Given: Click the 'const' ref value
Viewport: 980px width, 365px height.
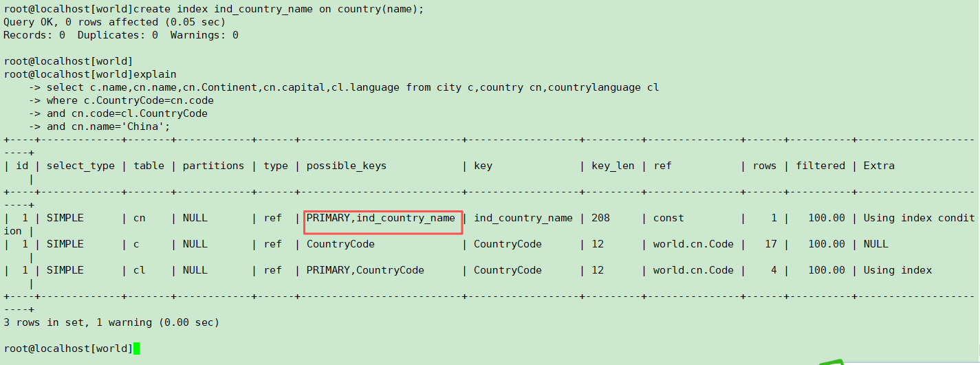Looking at the screenshot, I should [x=668, y=218].
